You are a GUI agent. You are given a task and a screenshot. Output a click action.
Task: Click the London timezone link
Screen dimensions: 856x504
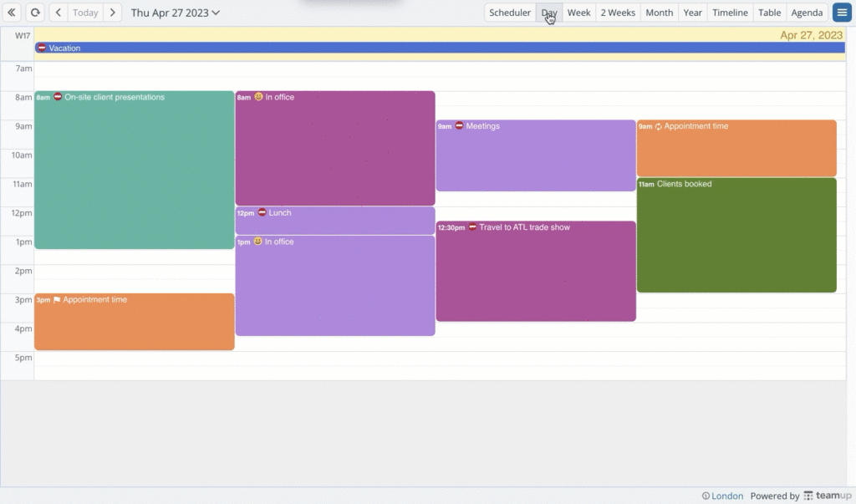click(726, 496)
